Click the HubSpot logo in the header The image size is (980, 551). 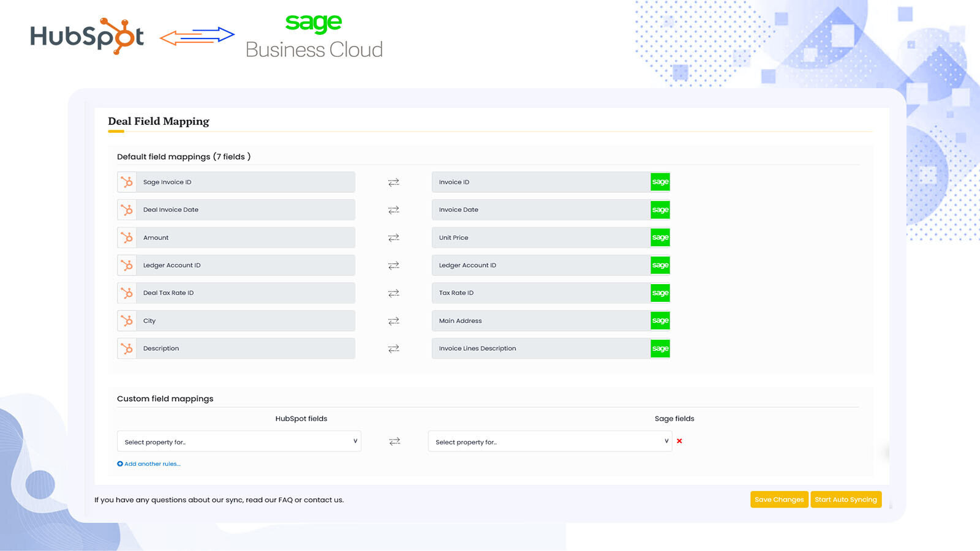point(87,36)
